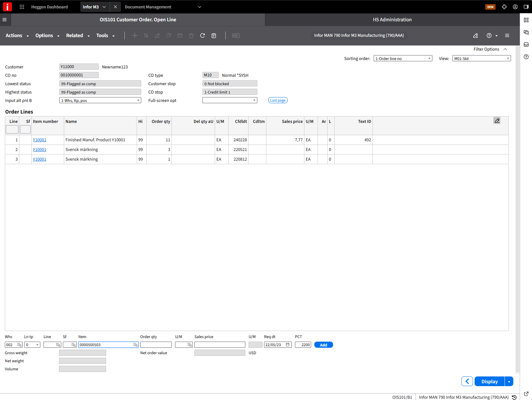
Task: Click the calendar clipboard toolbar icon
Action: (214, 35)
